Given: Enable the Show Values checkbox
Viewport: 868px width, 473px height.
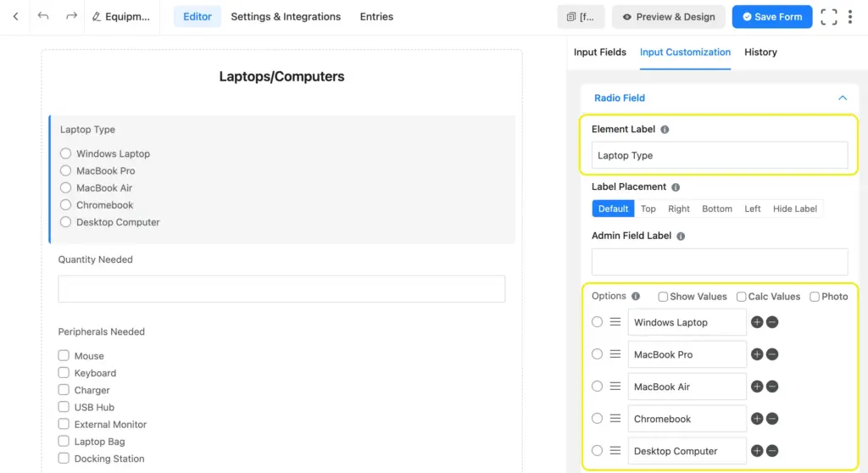Looking at the screenshot, I should tap(663, 297).
